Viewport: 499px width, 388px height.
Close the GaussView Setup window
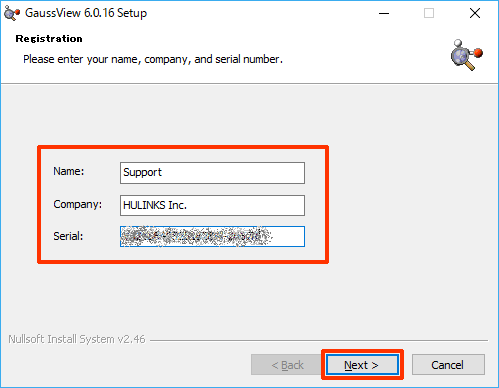(475, 13)
